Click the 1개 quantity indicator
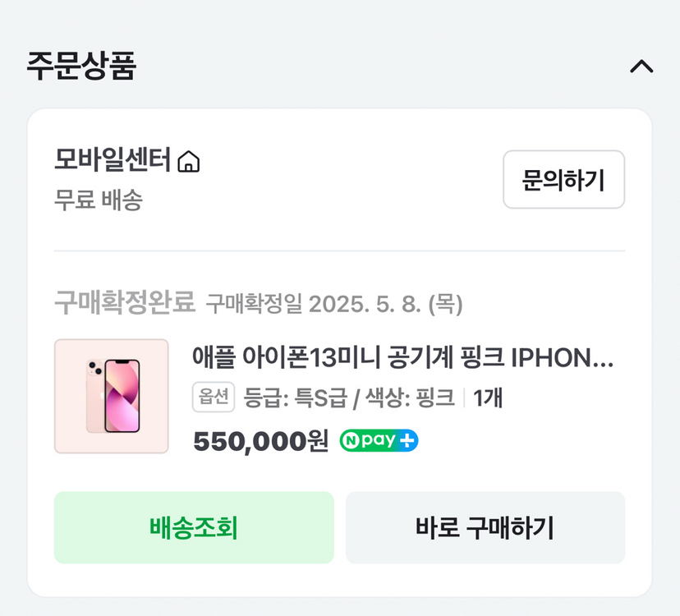 tap(489, 398)
